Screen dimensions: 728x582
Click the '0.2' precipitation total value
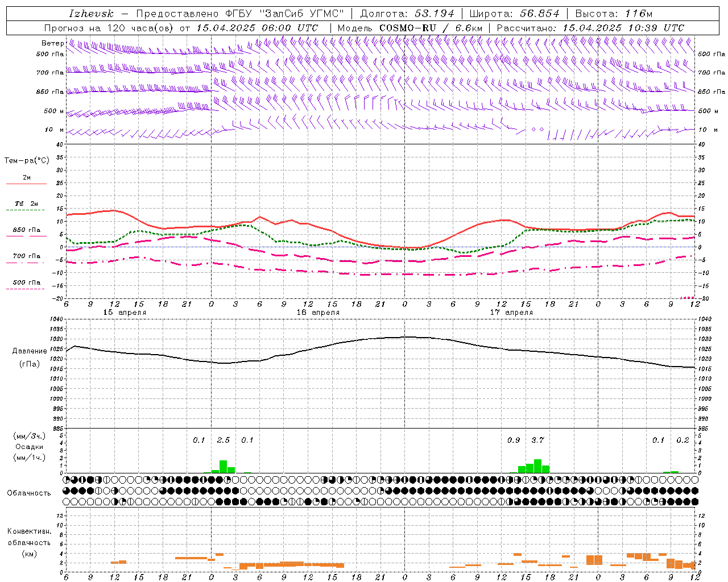[x=682, y=440]
